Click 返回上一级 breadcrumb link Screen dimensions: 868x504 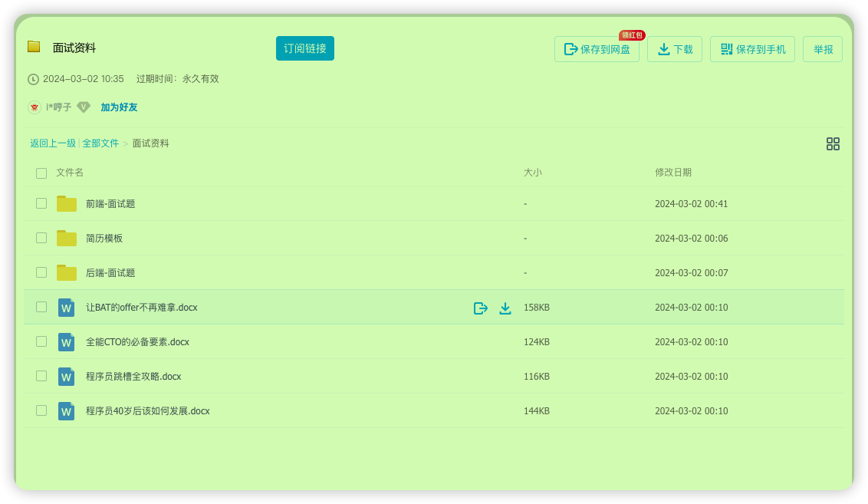(x=53, y=143)
